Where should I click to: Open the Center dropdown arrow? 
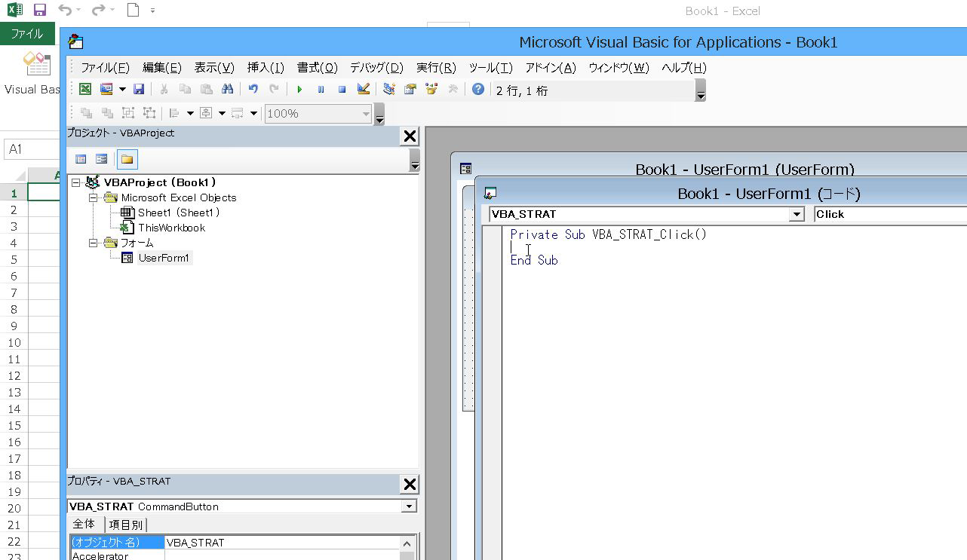[222, 114]
